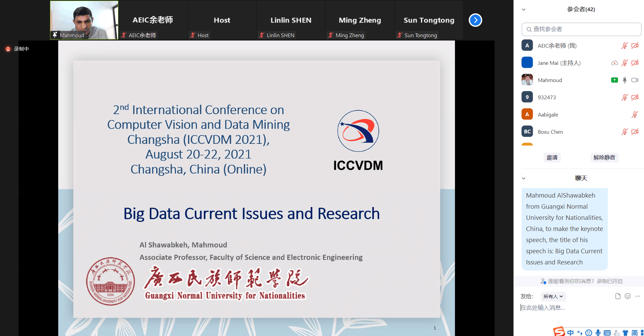Click the Sogou toolbar soft keyboard icon

click(x=607, y=333)
